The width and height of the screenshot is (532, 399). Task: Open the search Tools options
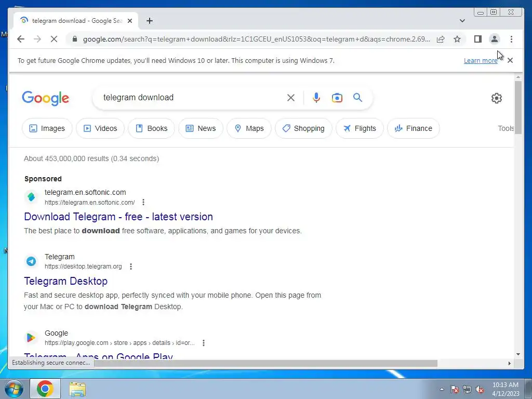[506, 128]
